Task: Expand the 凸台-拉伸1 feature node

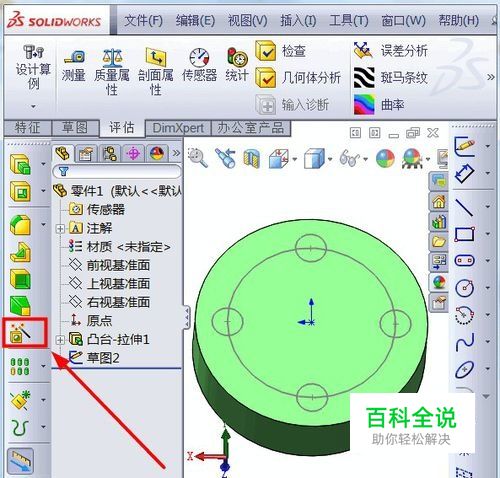Action: coord(60,340)
